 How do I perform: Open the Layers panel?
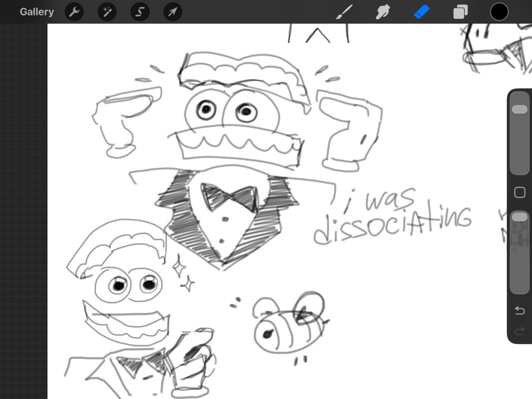[x=460, y=12]
